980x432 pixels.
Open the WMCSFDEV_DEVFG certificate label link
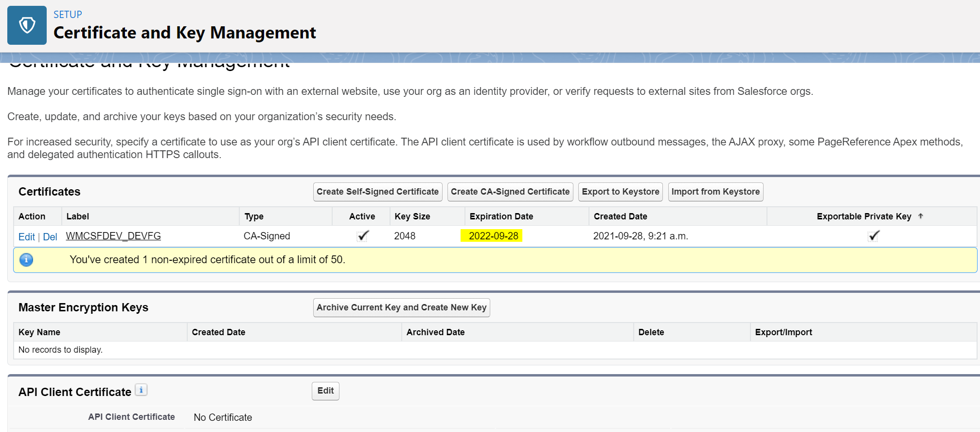coord(113,236)
